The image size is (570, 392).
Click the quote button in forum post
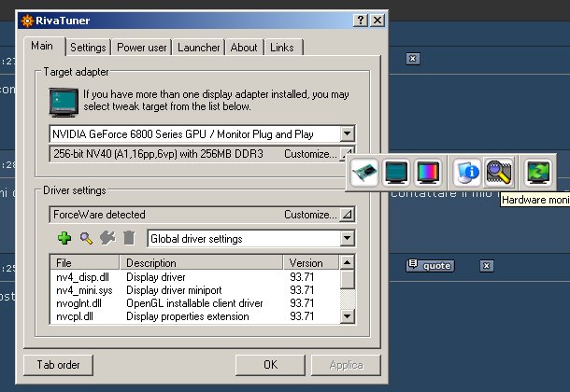[430, 266]
